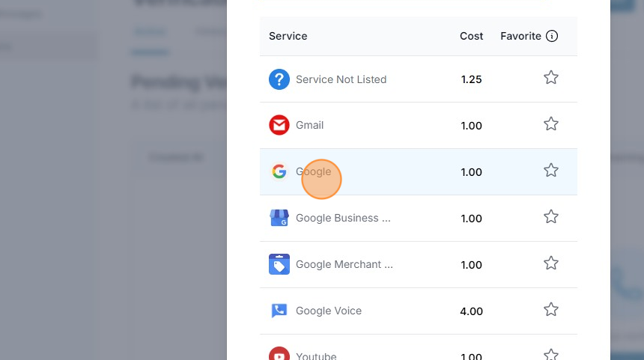Click the Cost column header

(471, 36)
